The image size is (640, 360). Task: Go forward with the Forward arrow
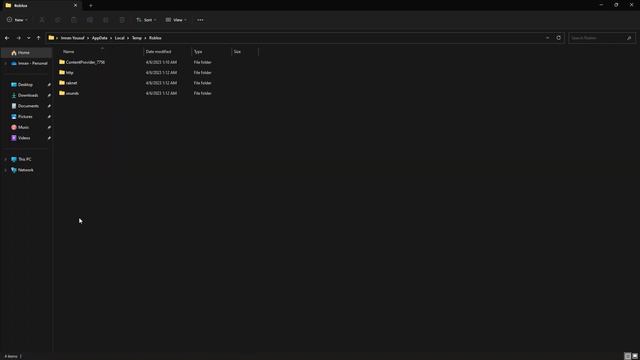(18, 38)
